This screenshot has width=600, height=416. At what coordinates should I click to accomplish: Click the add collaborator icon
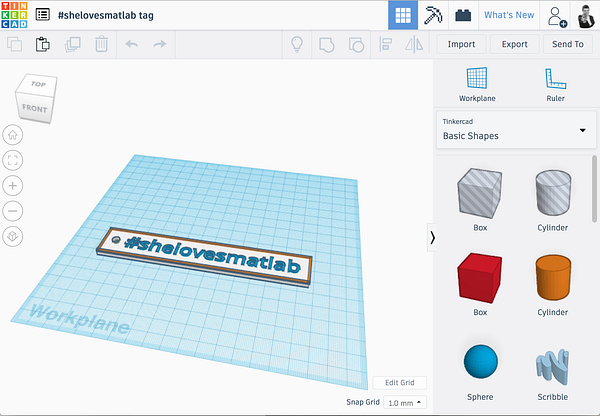(556, 17)
